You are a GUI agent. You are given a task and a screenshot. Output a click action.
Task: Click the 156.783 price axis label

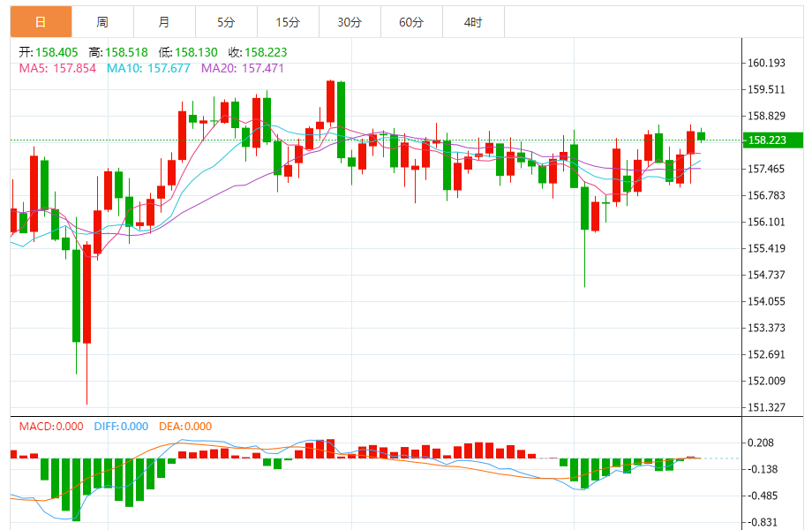[766, 195]
